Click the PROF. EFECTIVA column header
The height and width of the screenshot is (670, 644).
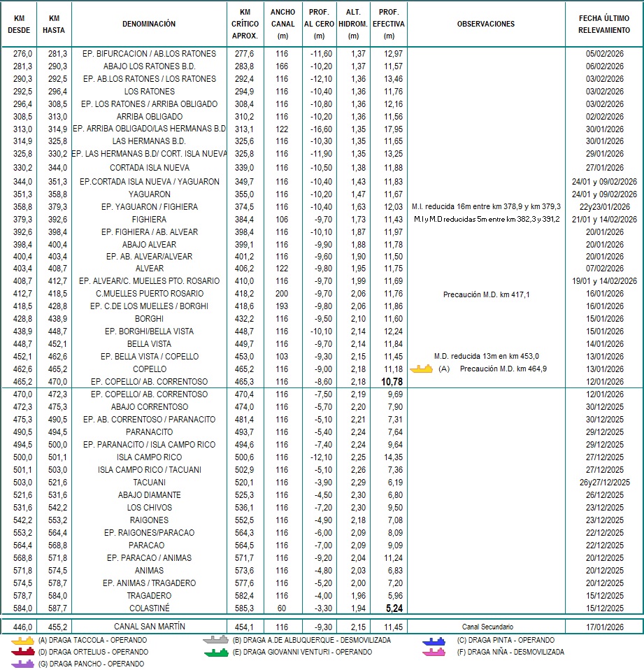click(389, 24)
